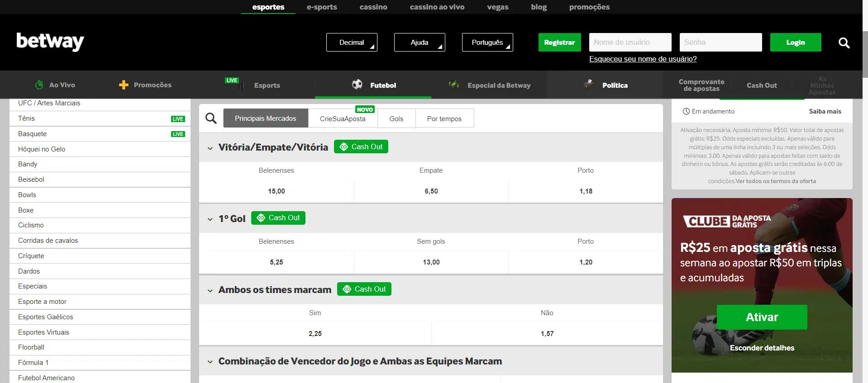Collapse the 1º Gol market
This screenshot has width=868, height=383.
click(x=210, y=219)
